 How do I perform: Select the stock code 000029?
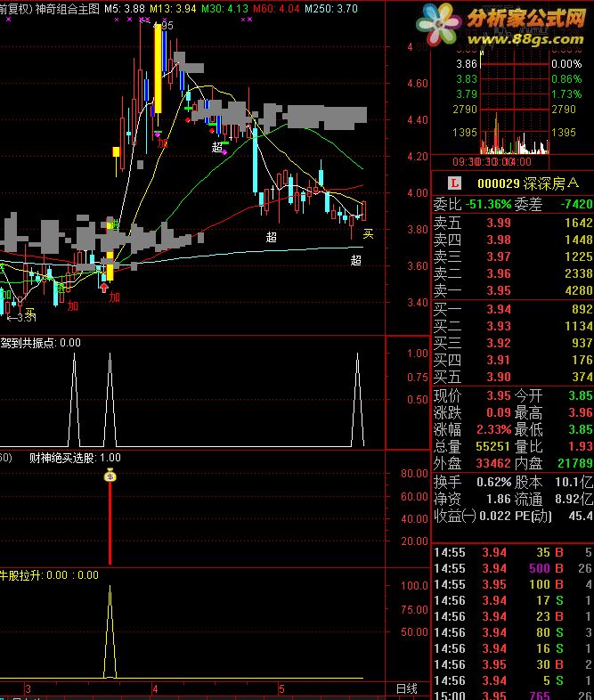[498, 183]
